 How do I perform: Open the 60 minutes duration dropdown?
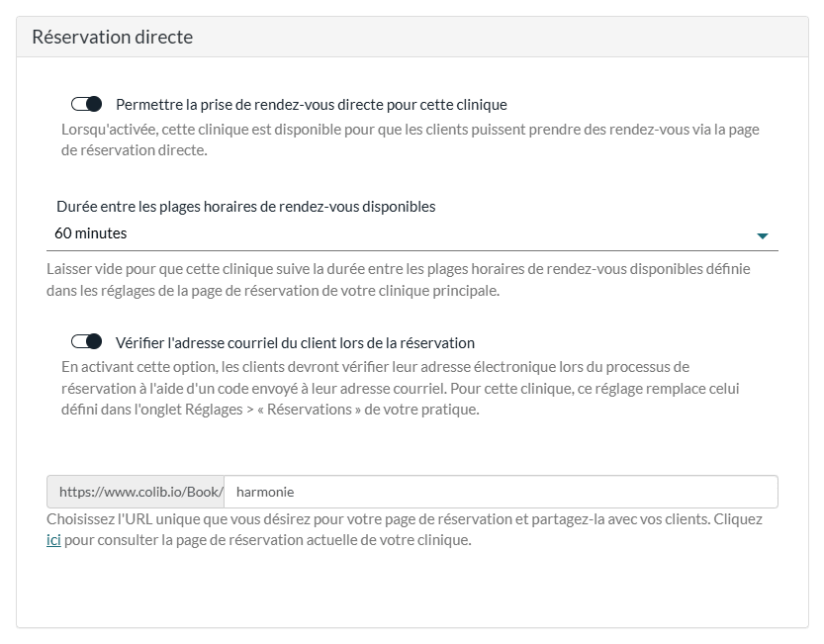pyautogui.click(x=412, y=233)
